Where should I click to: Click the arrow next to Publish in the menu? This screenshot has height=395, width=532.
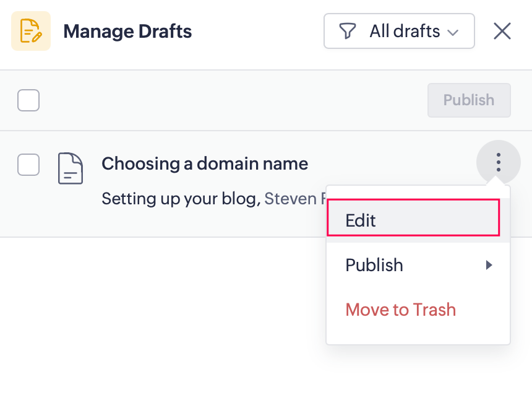[x=489, y=265]
